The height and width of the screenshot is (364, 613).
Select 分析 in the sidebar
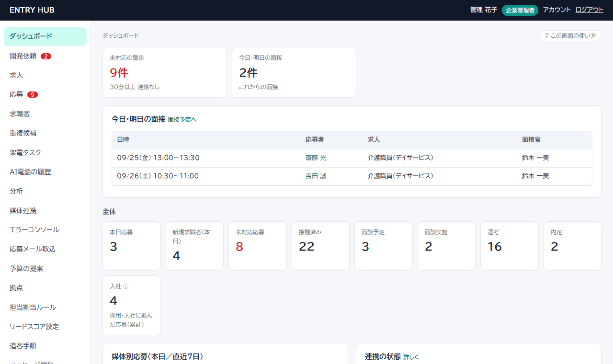click(x=45, y=191)
